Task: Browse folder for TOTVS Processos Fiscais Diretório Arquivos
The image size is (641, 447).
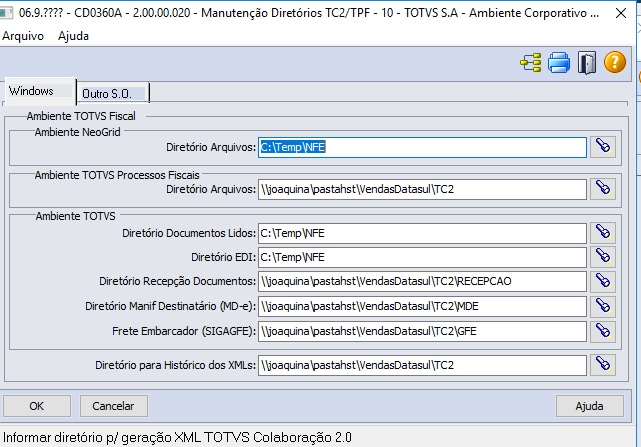Action: [x=603, y=189]
